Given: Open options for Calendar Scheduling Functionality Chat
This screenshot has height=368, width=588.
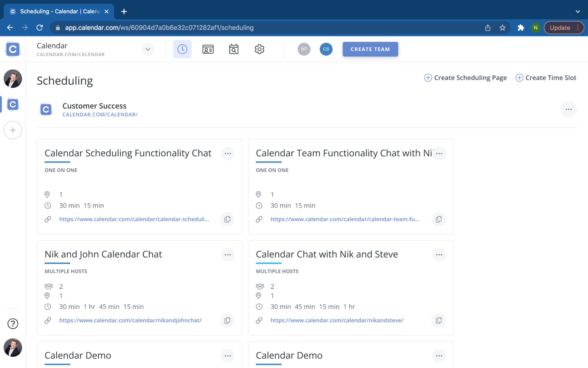Looking at the screenshot, I should click(x=228, y=153).
